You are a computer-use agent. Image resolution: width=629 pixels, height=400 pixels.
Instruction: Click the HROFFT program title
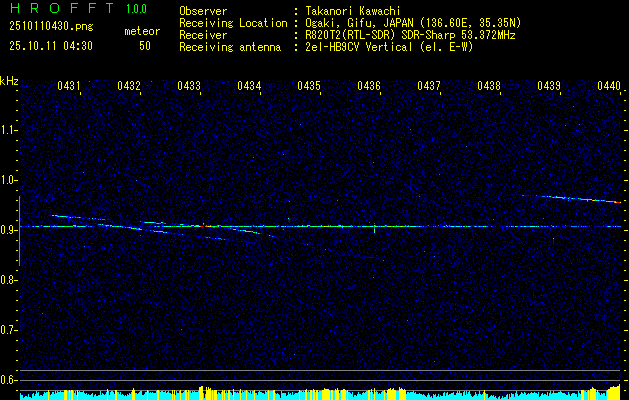[62, 8]
